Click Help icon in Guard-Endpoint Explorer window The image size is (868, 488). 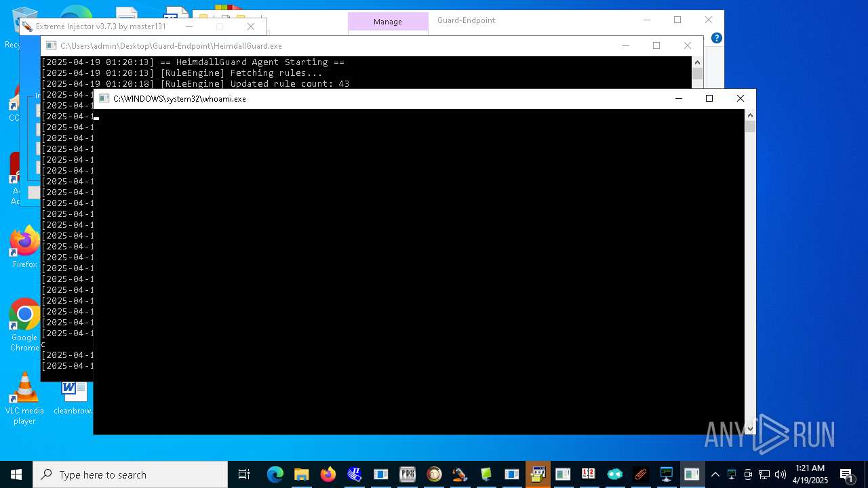tap(716, 38)
